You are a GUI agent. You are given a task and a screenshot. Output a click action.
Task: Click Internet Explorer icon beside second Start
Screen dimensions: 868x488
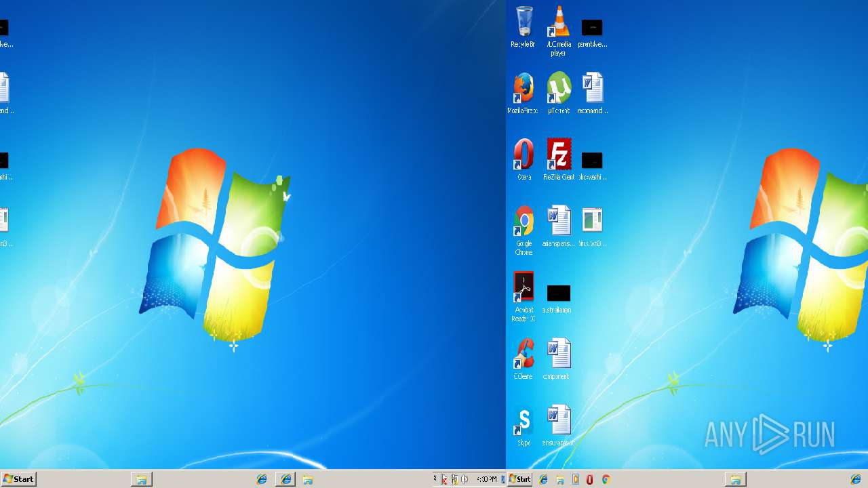543,479
